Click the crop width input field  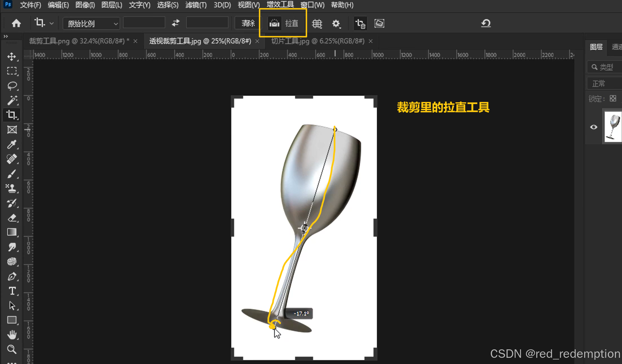click(144, 23)
